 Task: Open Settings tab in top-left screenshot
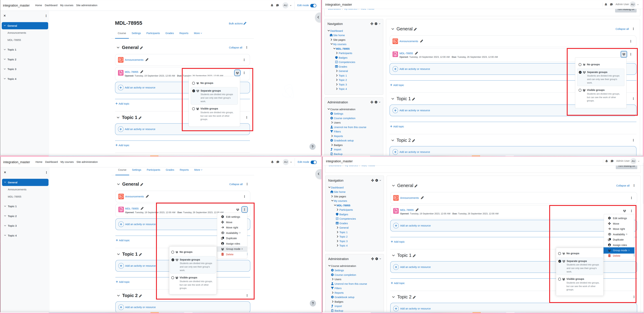(136, 33)
